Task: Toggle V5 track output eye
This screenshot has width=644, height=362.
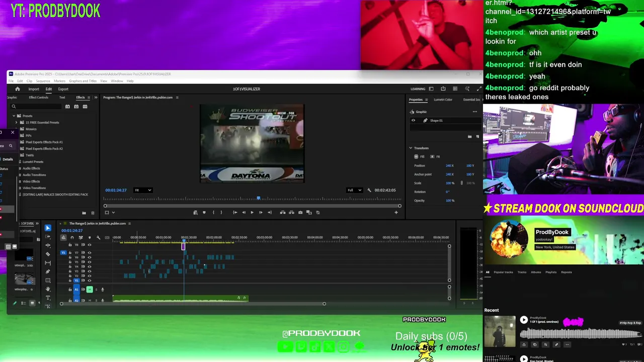Action: click(89, 262)
